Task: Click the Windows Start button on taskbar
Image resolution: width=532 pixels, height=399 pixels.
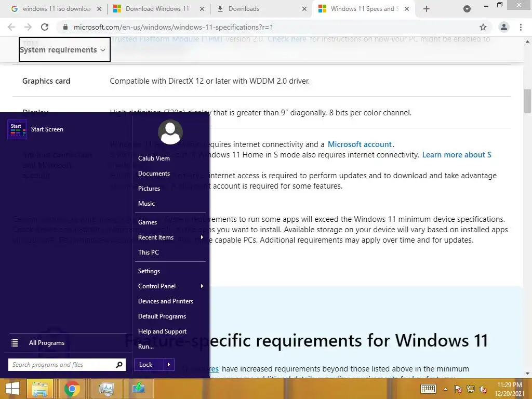Action: [x=12, y=389]
